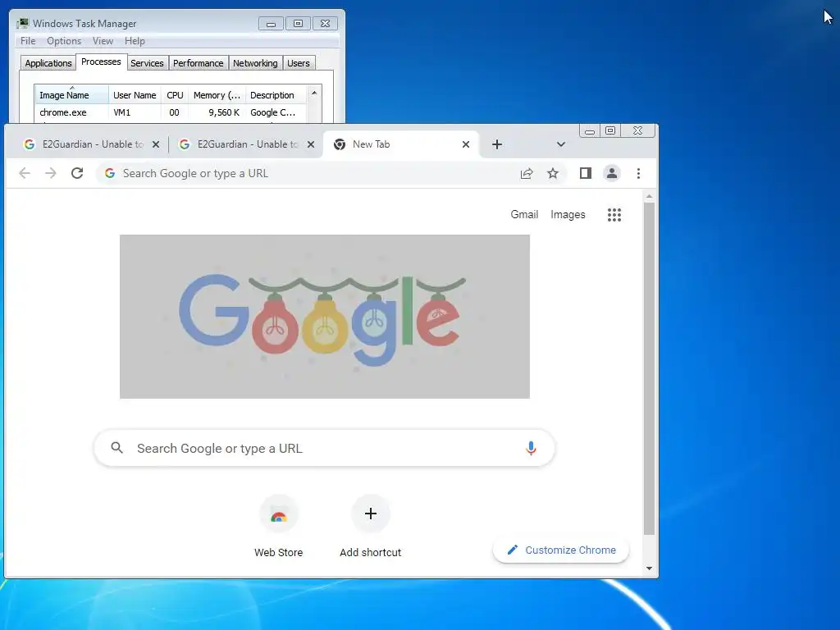Screen dimensions: 840x630
Task: Start voice search with microphone
Action: (531, 448)
